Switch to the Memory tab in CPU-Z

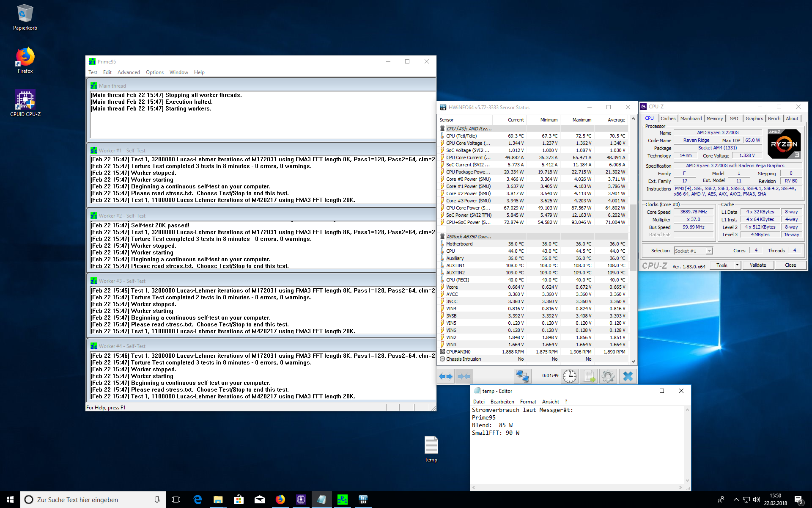pos(714,119)
